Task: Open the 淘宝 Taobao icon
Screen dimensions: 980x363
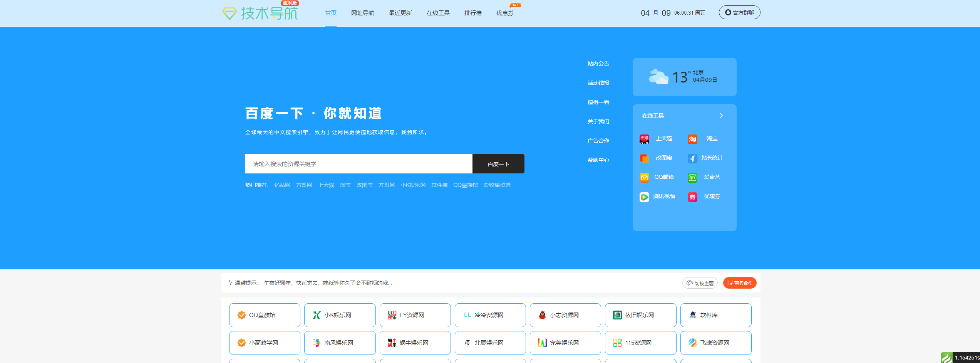Action: click(x=692, y=139)
